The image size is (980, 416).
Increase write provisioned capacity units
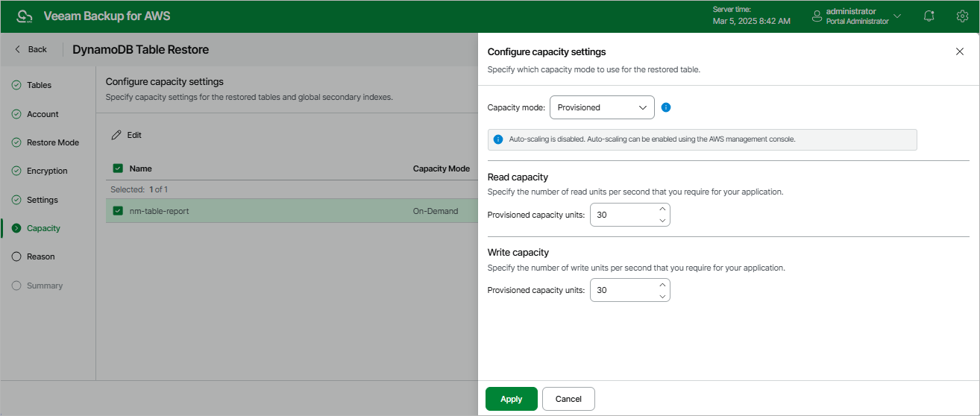coord(662,285)
